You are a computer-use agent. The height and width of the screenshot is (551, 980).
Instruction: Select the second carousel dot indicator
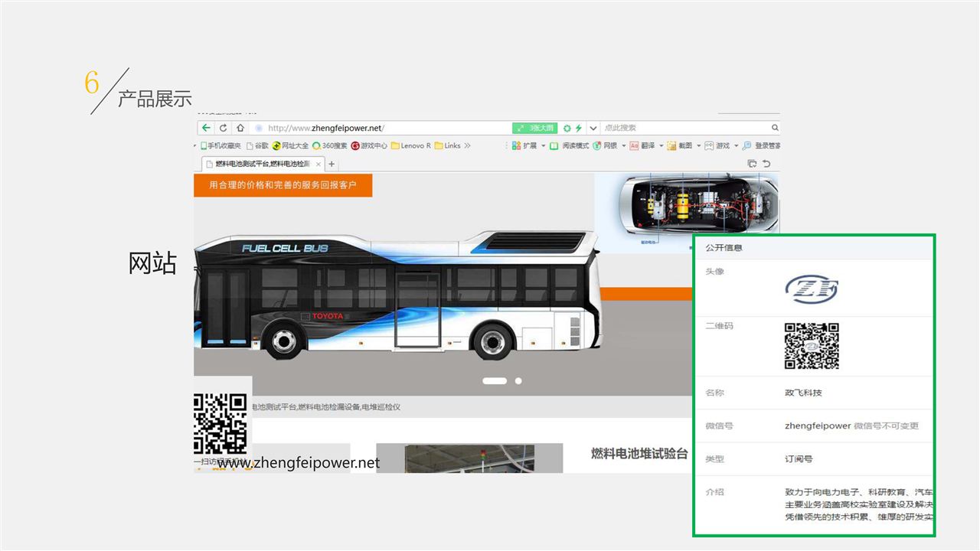click(518, 380)
